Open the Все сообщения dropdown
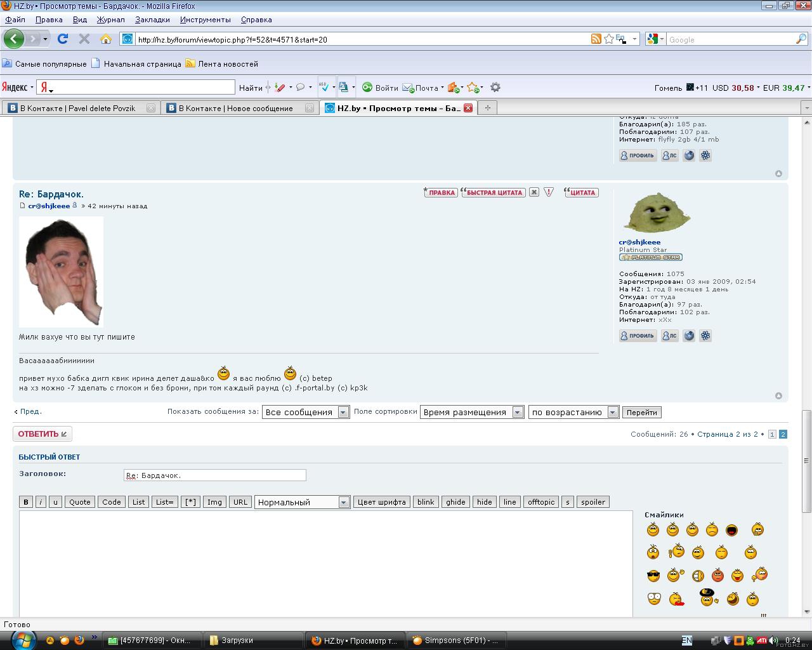812x650 pixels. 306,412
